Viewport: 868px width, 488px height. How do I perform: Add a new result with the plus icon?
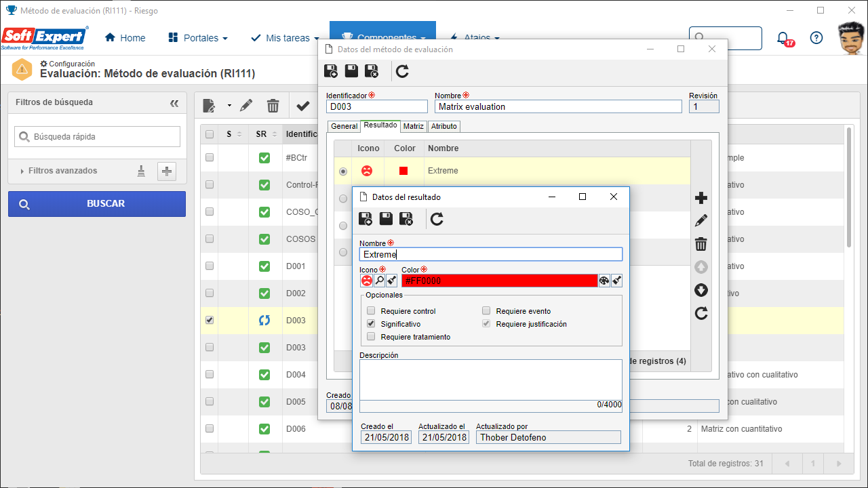701,198
